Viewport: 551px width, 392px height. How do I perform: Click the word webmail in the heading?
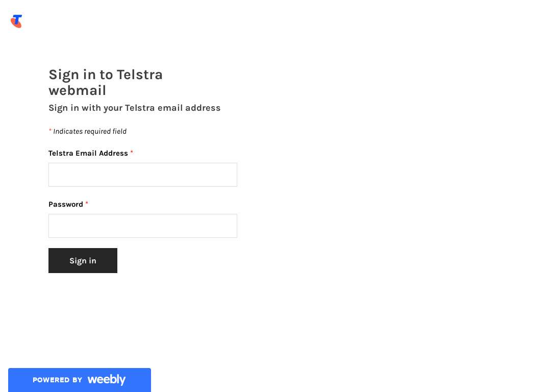coord(78,91)
